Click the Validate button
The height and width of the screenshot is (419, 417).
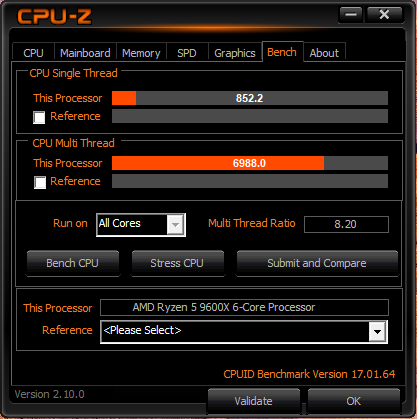coord(254,401)
